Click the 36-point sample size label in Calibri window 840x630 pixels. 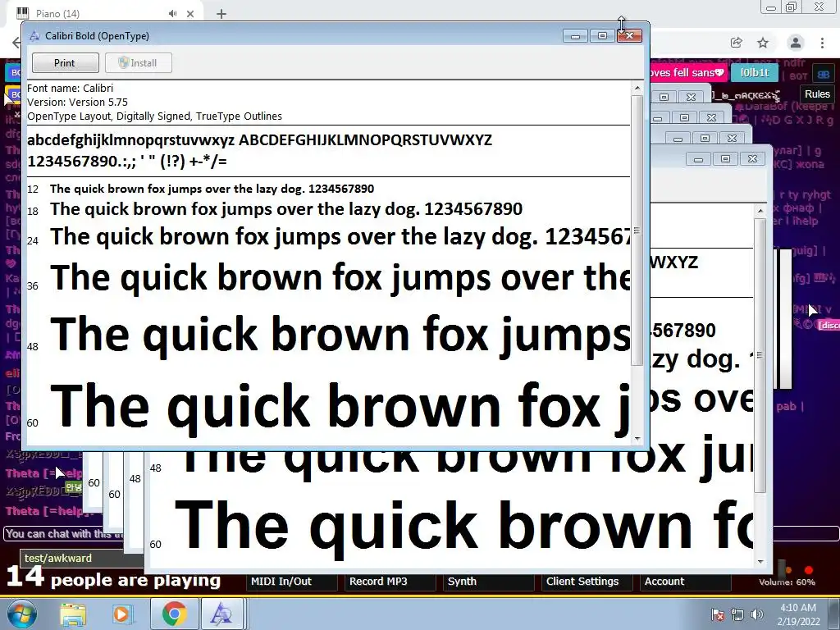[x=33, y=285]
